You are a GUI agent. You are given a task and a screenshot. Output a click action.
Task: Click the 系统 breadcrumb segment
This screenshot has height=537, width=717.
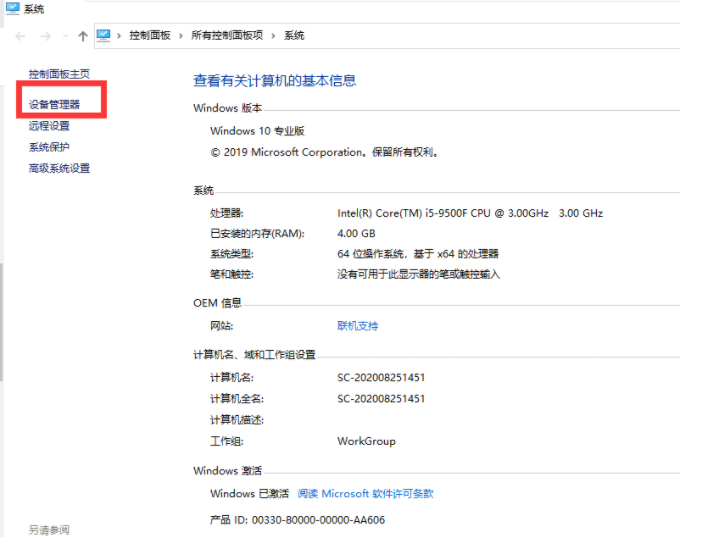click(294, 36)
